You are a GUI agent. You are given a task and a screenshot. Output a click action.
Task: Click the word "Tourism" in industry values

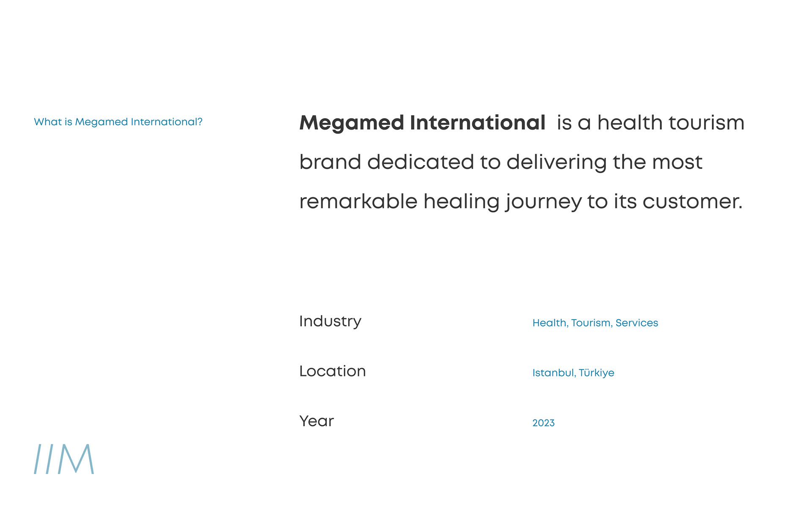point(590,323)
